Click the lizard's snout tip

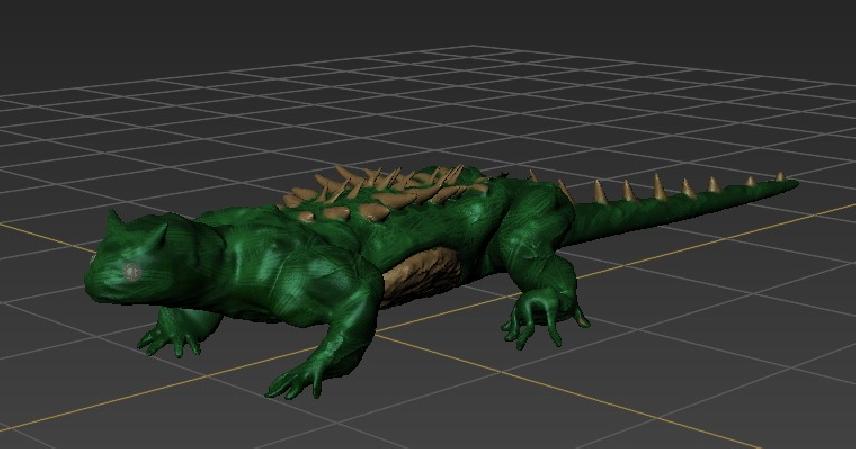(x=90, y=281)
